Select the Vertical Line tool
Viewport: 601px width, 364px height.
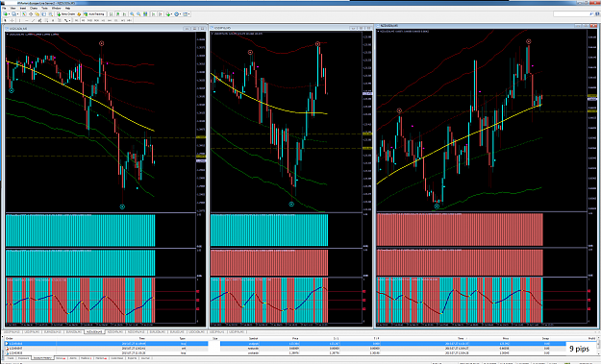pos(19,21)
